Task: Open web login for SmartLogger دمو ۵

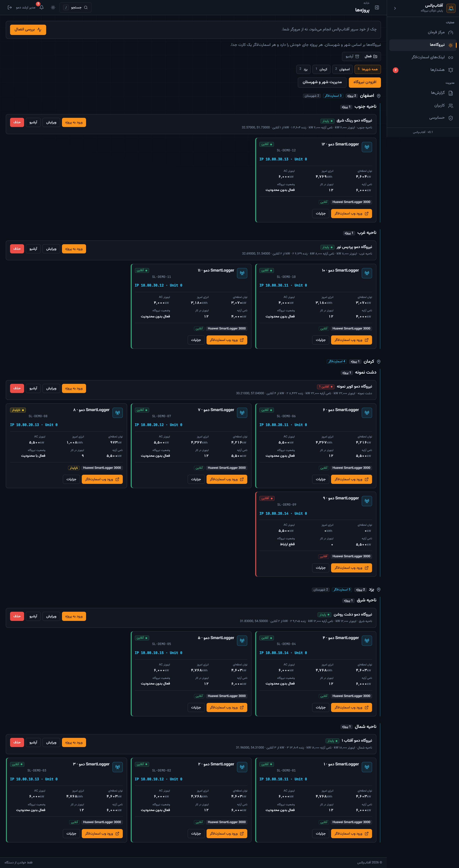Action: coord(227,707)
